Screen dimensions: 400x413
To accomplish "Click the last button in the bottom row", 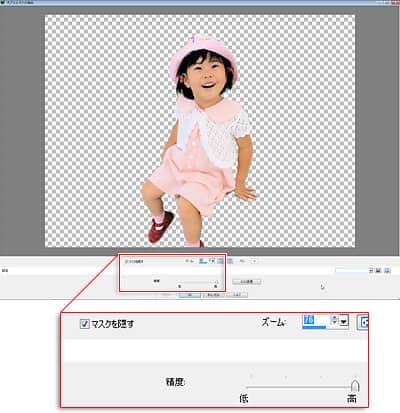I will click(x=237, y=295).
